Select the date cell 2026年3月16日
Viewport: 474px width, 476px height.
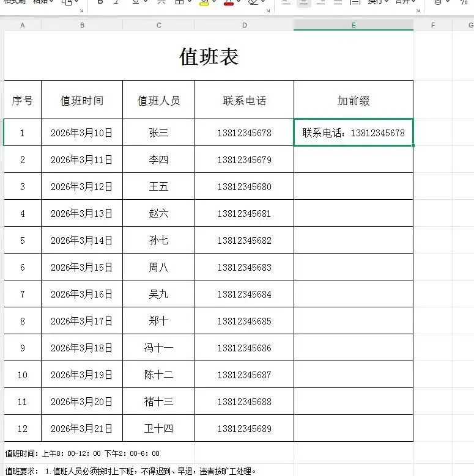[82, 293]
